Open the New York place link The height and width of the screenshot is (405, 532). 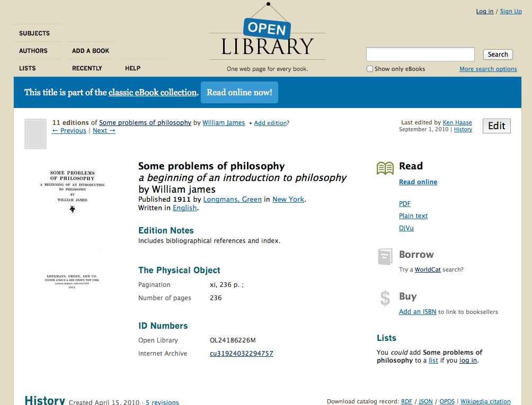click(x=288, y=199)
